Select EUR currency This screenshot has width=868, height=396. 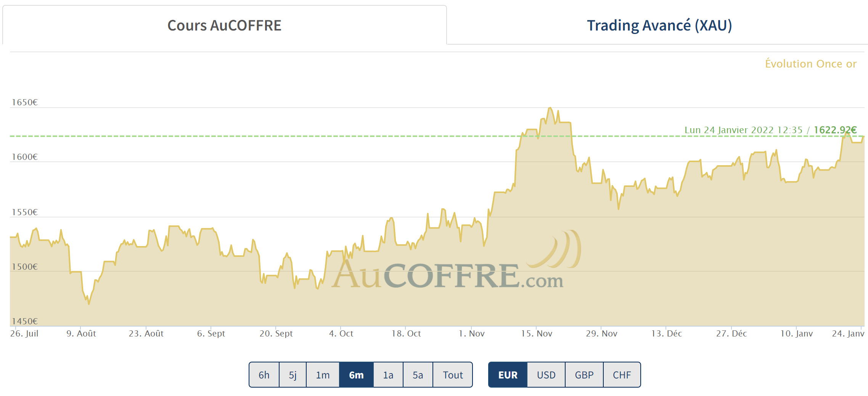pyautogui.click(x=508, y=375)
